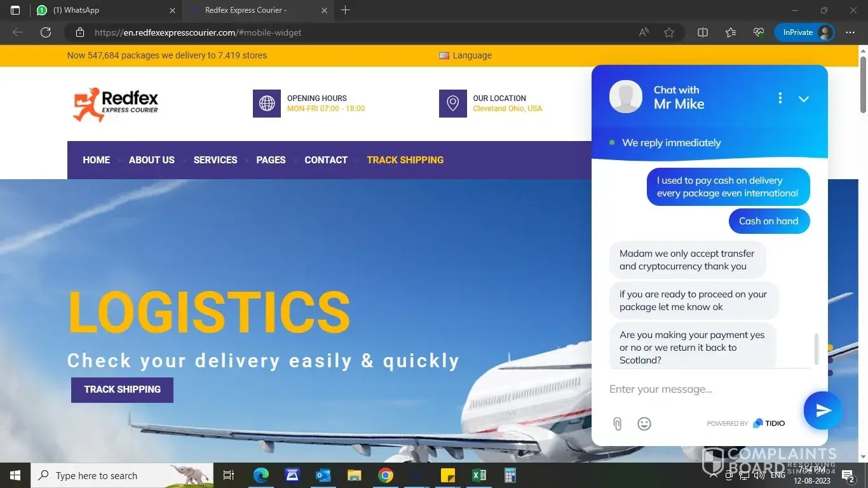Open the Windows Start menu
The image size is (868, 488).
[x=15, y=475]
